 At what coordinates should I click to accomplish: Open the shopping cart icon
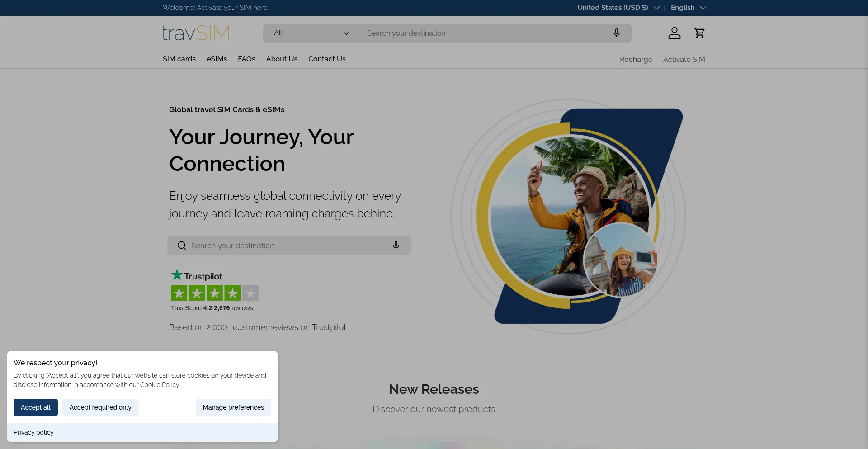point(699,33)
